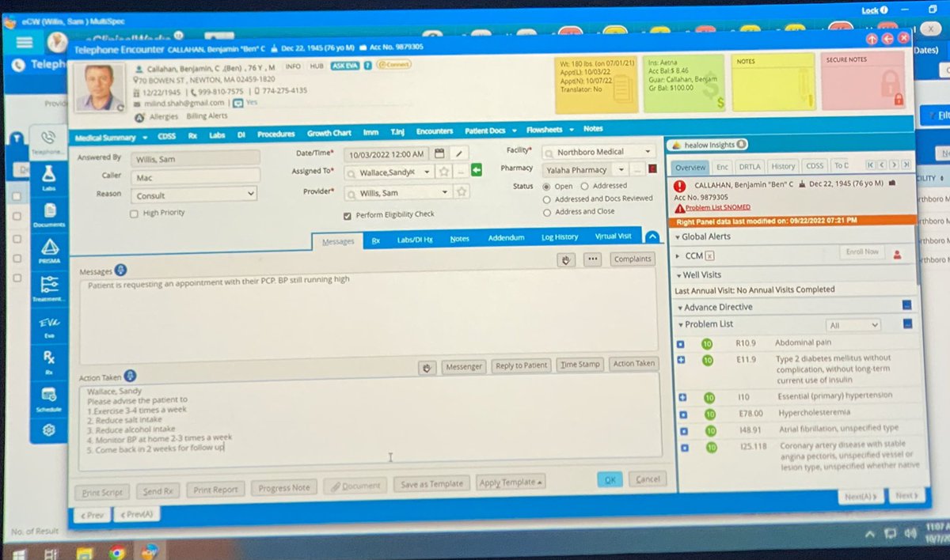This screenshot has width=950, height=560.
Task: Click the Time Stamp button
Action: coord(580,365)
